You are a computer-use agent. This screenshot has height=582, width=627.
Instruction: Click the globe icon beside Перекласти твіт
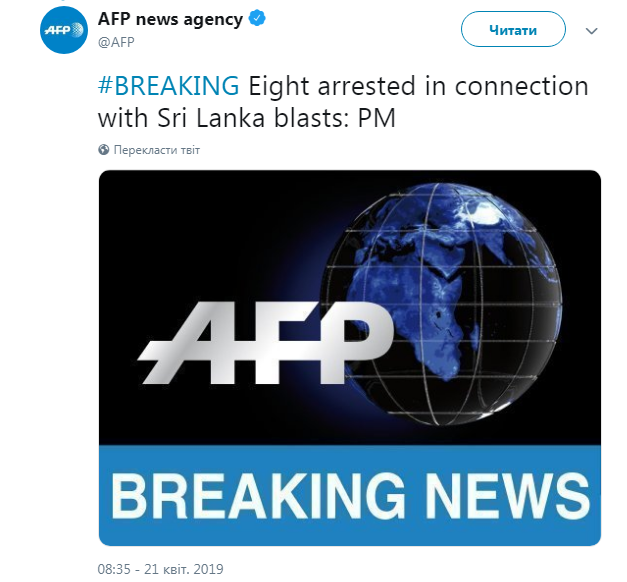click(x=104, y=150)
